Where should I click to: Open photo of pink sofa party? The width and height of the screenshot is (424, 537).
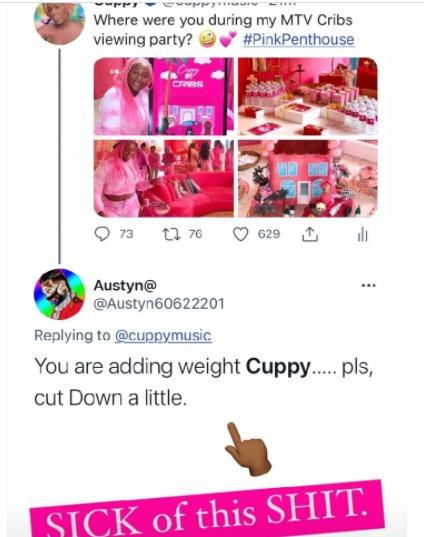(x=164, y=178)
